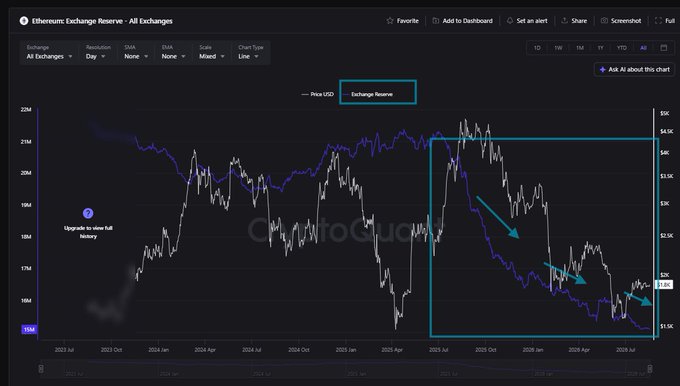
Task: Select the 1Y time range tab
Action: (601, 48)
